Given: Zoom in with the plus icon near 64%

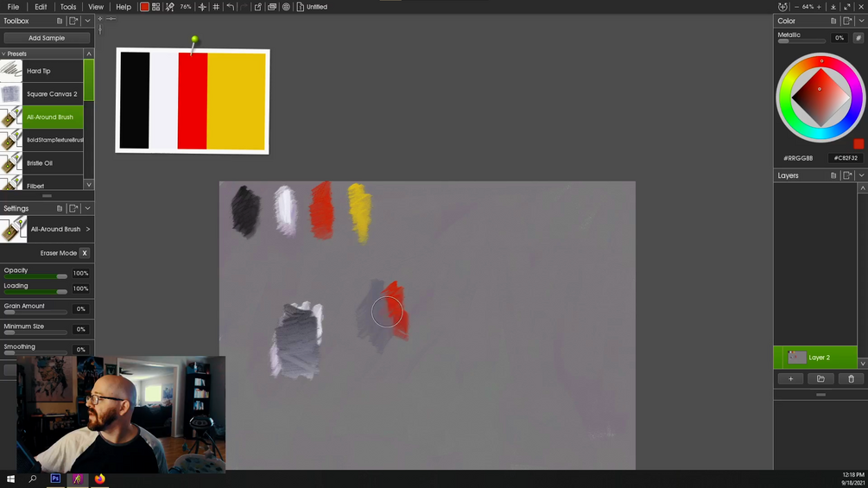Looking at the screenshot, I should 820,7.
